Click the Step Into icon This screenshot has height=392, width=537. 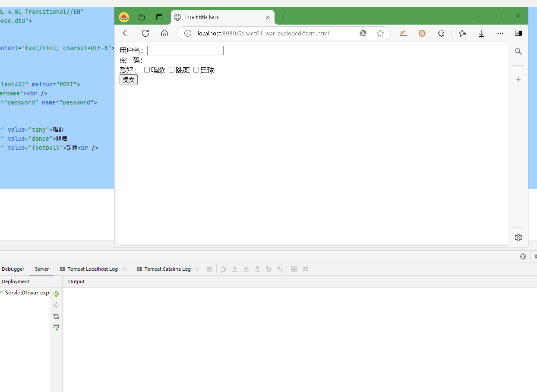click(x=235, y=269)
